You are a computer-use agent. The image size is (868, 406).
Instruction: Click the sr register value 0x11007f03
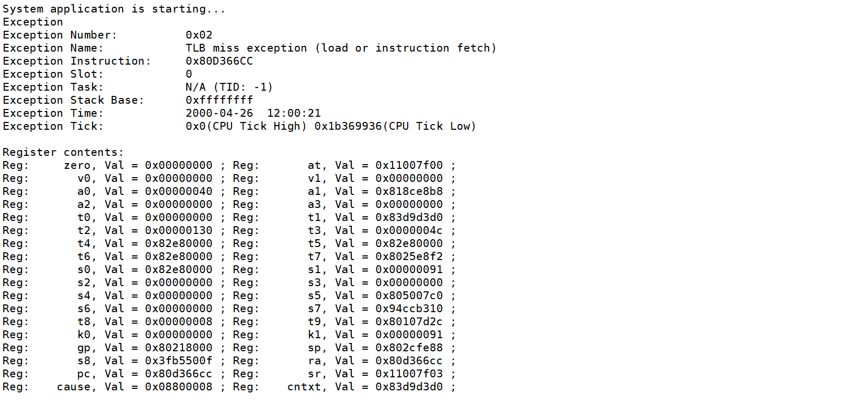[x=409, y=374]
